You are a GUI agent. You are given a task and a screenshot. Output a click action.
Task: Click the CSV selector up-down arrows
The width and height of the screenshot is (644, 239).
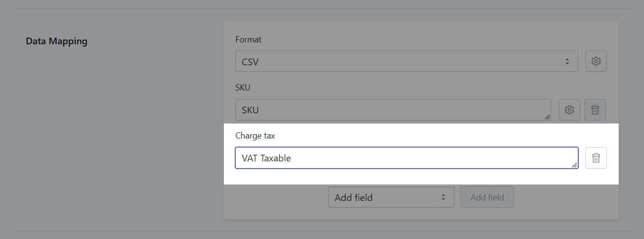567,61
